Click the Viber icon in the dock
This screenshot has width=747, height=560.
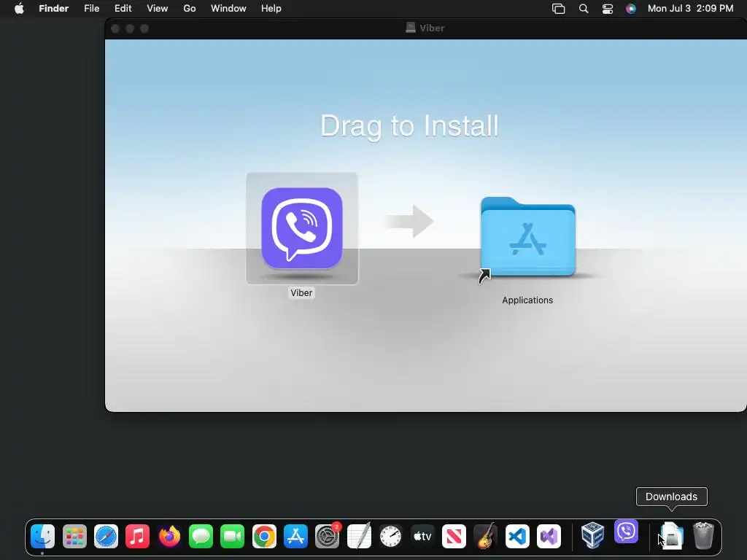[626, 532]
